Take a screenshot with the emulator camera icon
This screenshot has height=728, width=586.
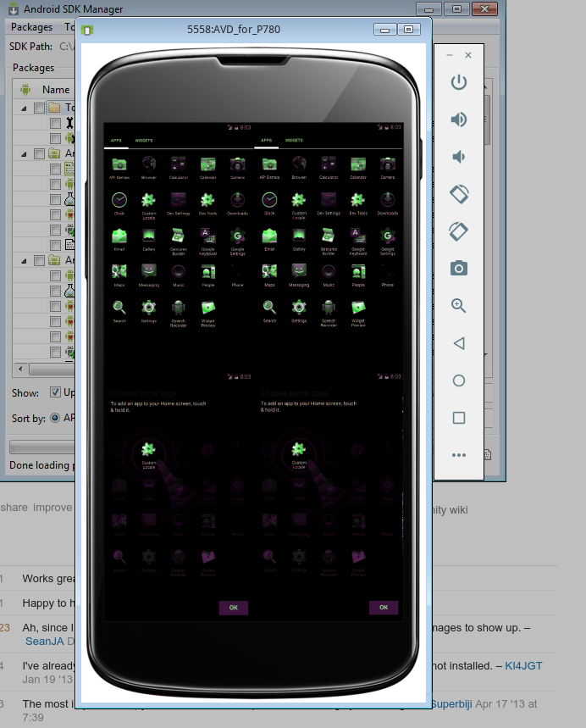(x=459, y=269)
